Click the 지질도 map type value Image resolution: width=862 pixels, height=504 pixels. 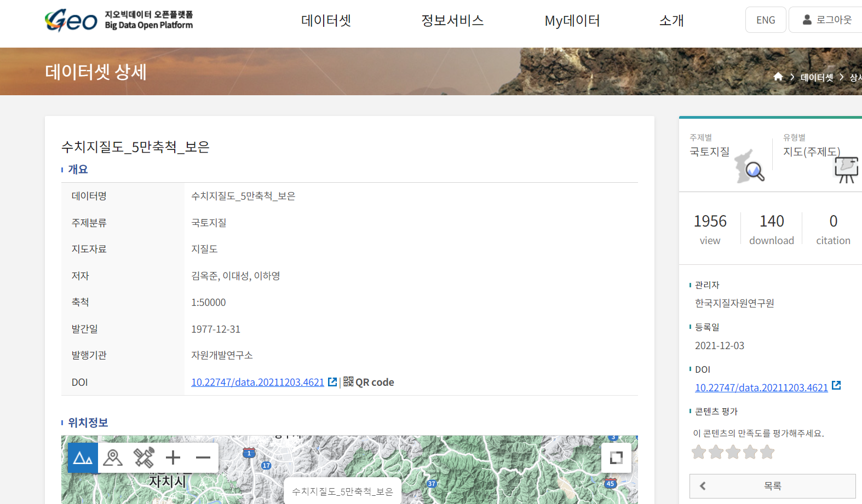204,249
